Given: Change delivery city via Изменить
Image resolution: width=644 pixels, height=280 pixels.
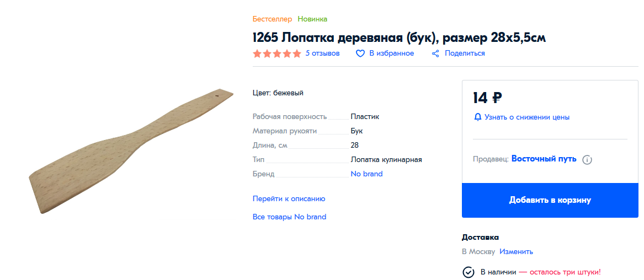Looking at the screenshot, I should point(517,252).
